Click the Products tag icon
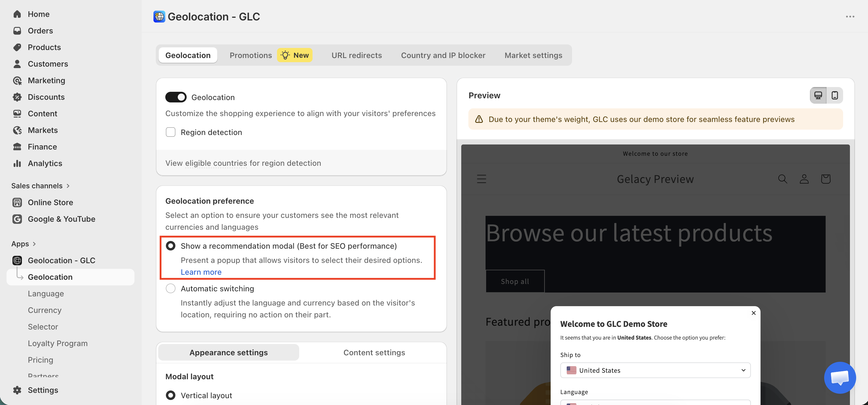Screen dimensions: 868x405 [17, 47]
